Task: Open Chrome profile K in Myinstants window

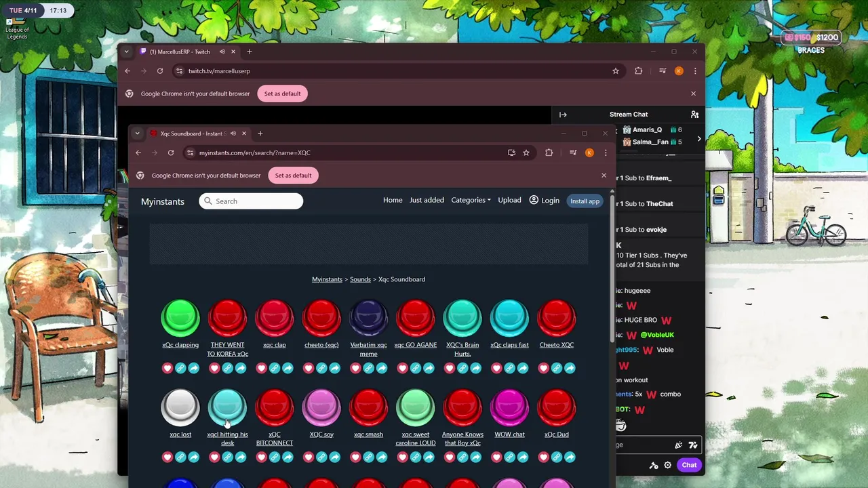Action: (x=589, y=152)
